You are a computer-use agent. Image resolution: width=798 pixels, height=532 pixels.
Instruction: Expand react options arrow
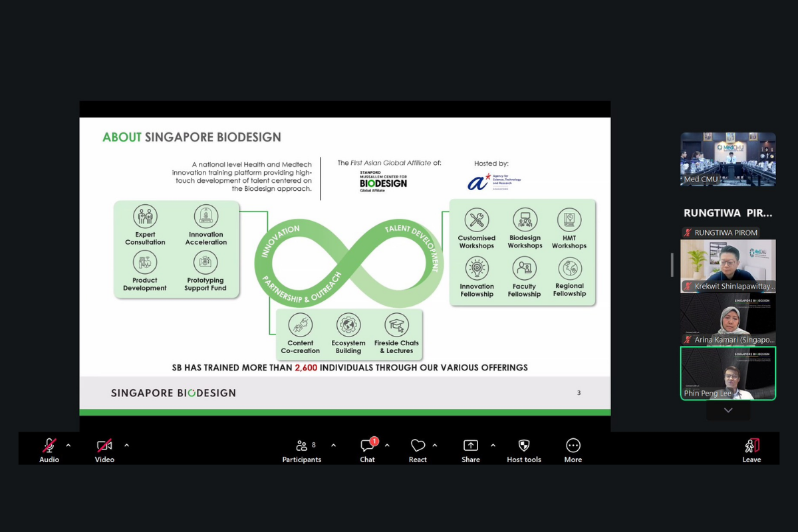(435, 445)
